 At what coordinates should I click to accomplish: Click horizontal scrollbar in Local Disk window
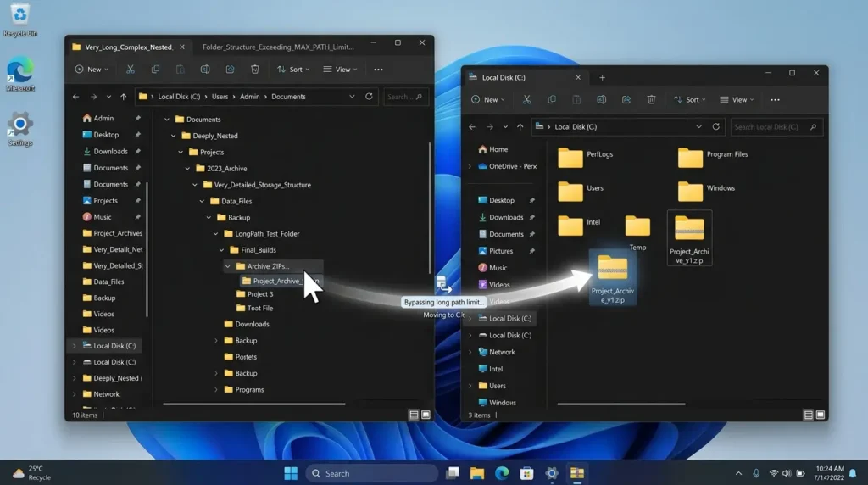621,404
